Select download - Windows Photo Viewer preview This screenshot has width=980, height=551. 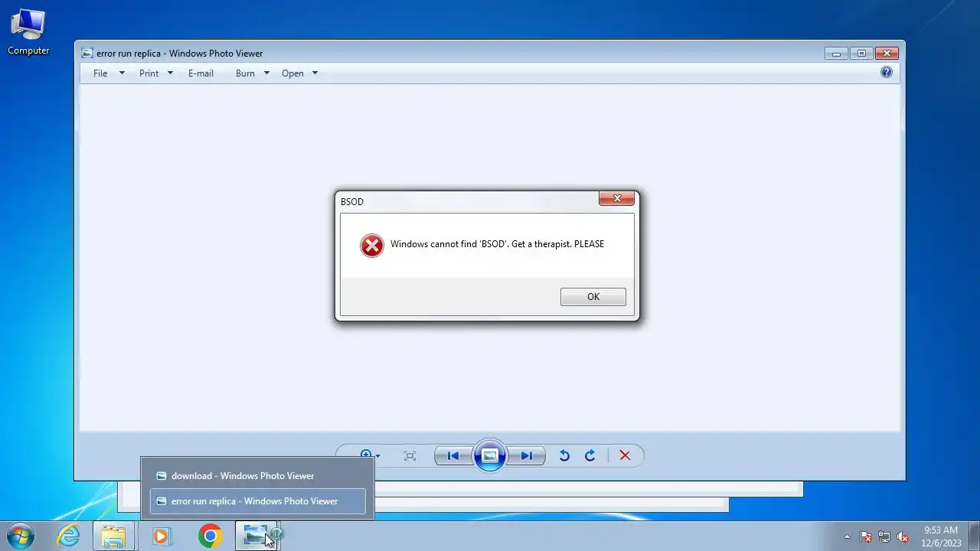pos(257,476)
